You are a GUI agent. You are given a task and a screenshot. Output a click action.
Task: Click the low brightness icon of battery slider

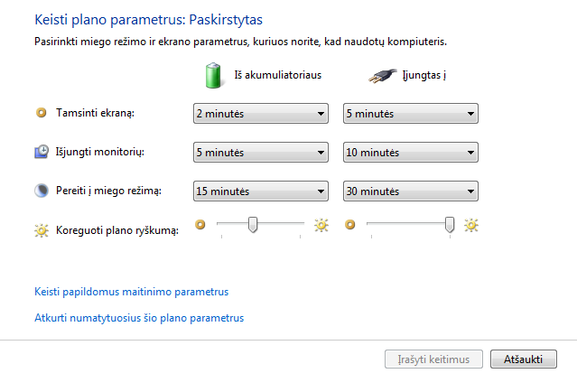[200, 225]
